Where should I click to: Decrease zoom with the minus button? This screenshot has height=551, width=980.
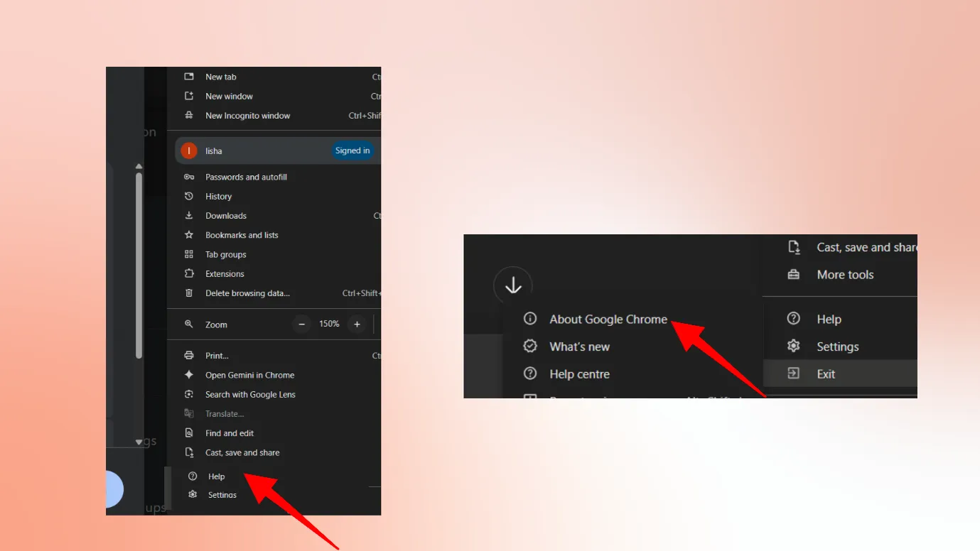pyautogui.click(x=302, y=324)
